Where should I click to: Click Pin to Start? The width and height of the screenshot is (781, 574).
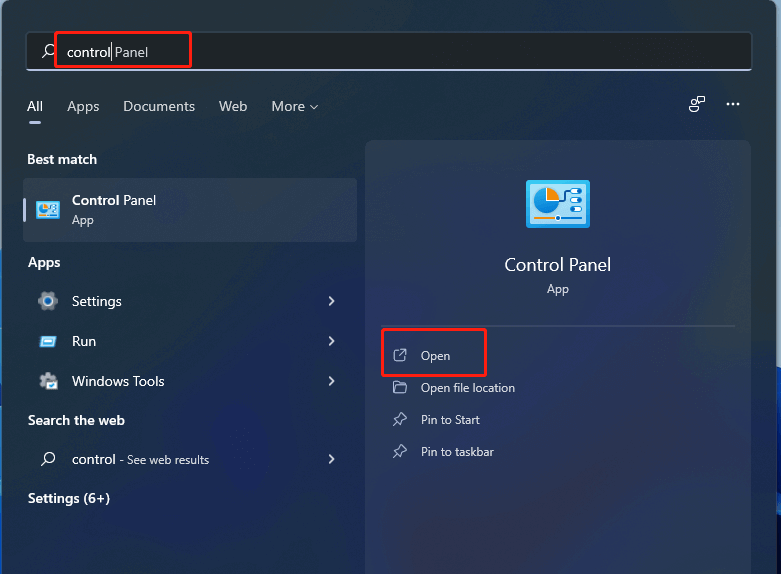tap(450, 420)
